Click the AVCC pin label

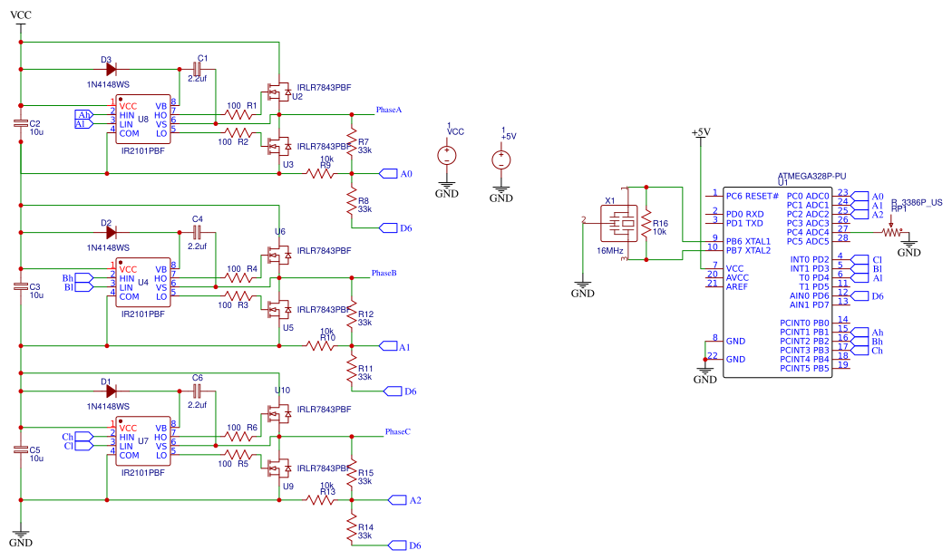click(x=737, y=278)
